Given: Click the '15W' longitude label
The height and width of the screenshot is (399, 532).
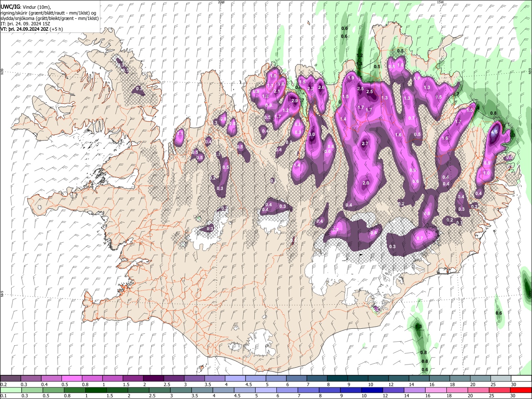Looking at the screenshot, I should (x=440, y=2).
